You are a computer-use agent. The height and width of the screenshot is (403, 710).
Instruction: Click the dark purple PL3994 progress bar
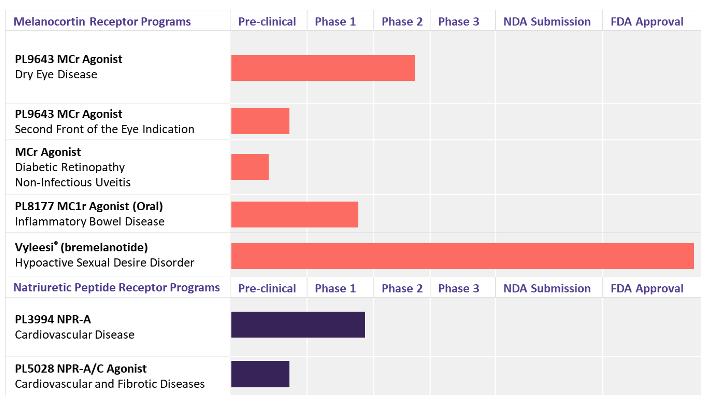point(297,325)
